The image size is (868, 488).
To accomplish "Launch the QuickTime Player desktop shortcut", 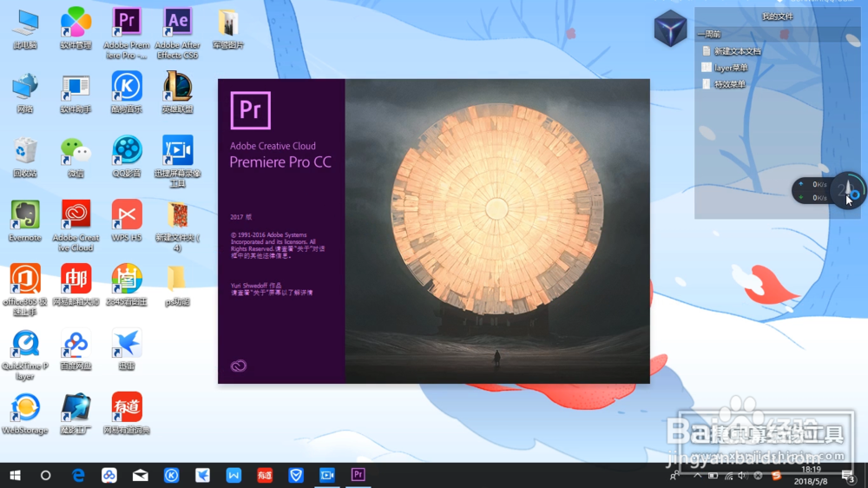I will [x=25, y=354].
